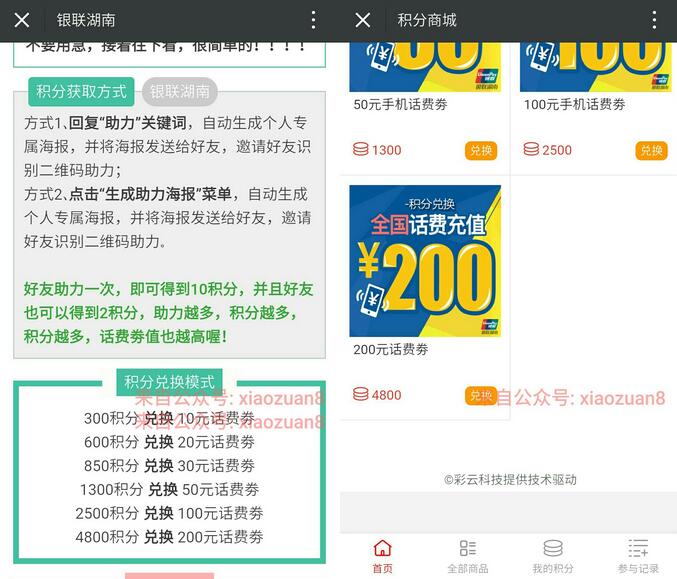Open the three-dot menu on 银联湖南 page
This screenshot has height=579, width=677.
coord(313,20)
